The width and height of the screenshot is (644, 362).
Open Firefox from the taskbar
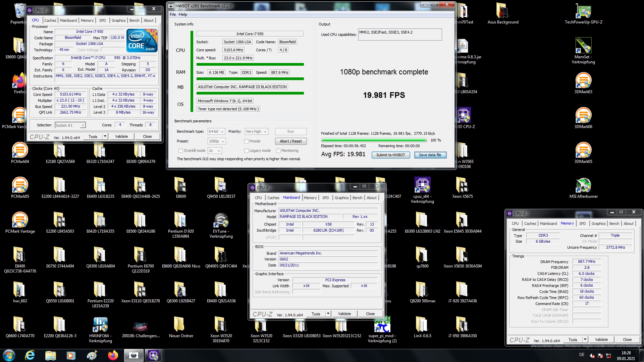[113, 355]
